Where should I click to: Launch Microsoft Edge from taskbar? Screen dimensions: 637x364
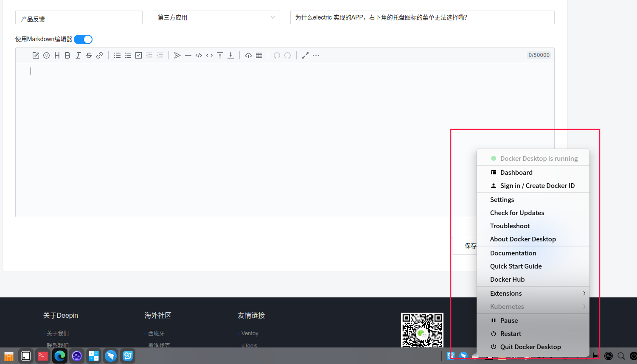[x=60, y=356]
